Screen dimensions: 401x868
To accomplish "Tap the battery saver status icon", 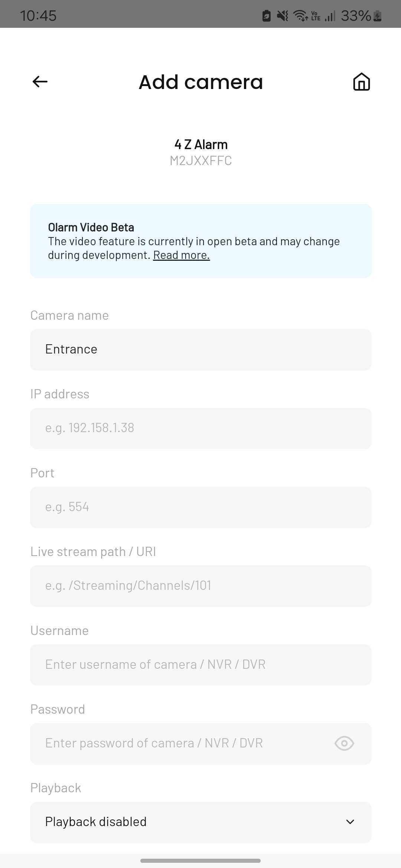I will coord(266,16).
